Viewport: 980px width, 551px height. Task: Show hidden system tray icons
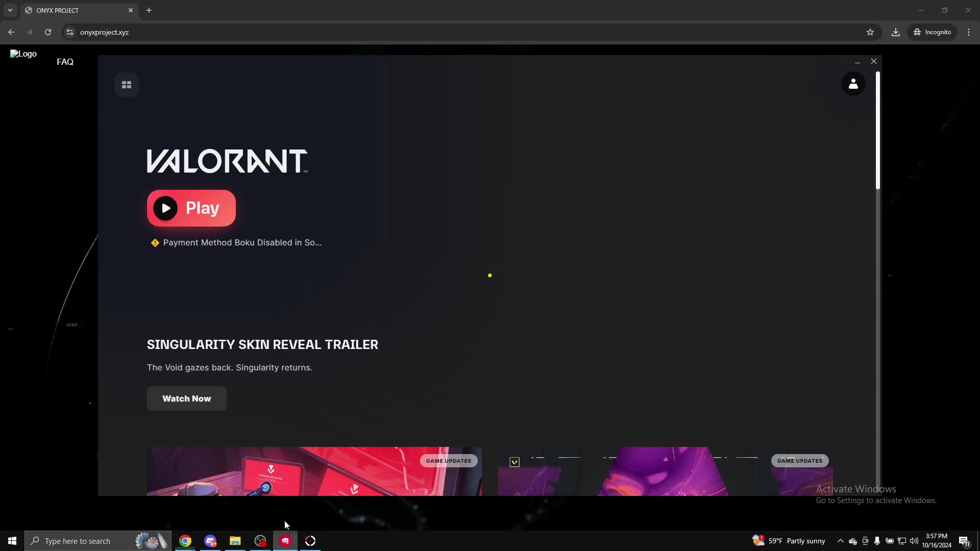[x=840, y=541]
